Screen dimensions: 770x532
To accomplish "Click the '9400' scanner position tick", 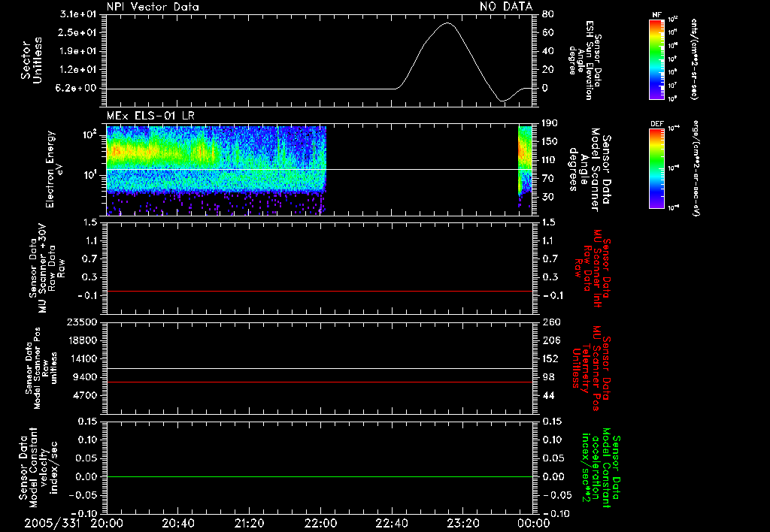I will point(84,377).
